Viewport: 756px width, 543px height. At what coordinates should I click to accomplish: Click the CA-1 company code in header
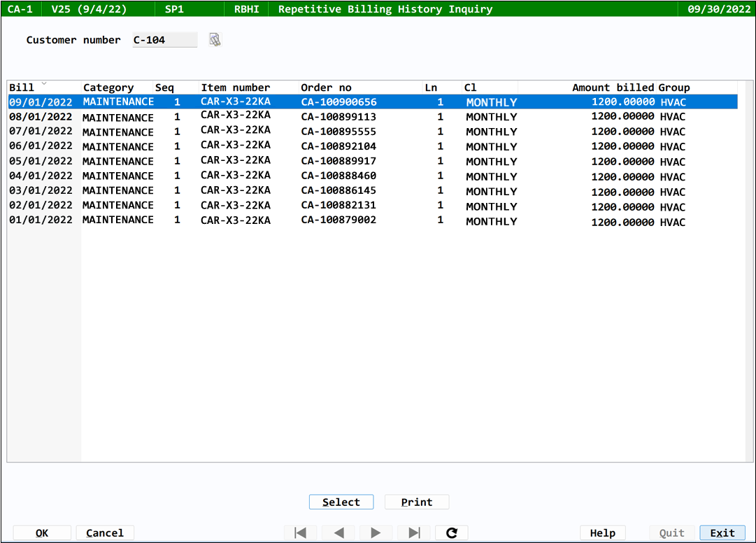click(20, 9)
